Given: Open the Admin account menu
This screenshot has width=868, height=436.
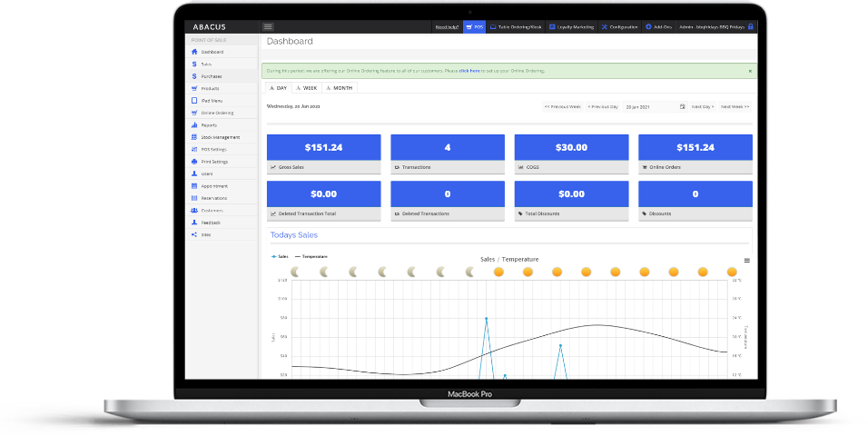Looking at the screenshot, I should coord(712,27).
